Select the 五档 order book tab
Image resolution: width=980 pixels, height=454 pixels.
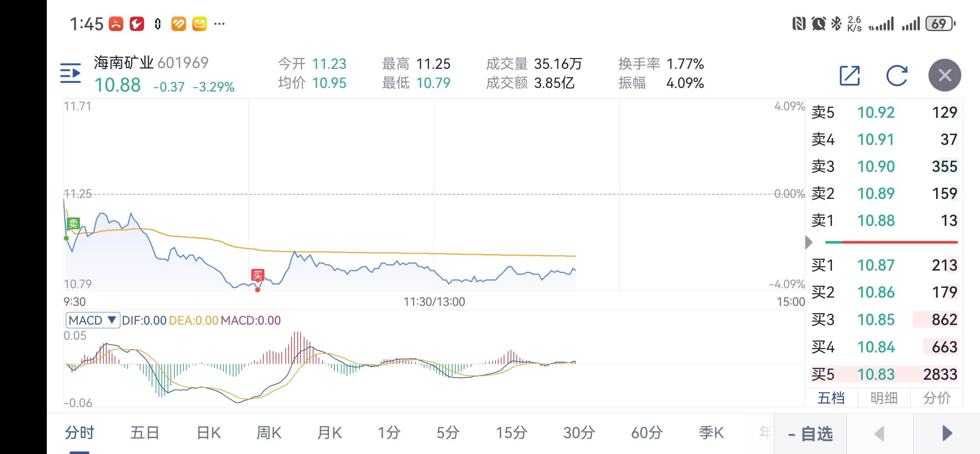tap(831, 398)
